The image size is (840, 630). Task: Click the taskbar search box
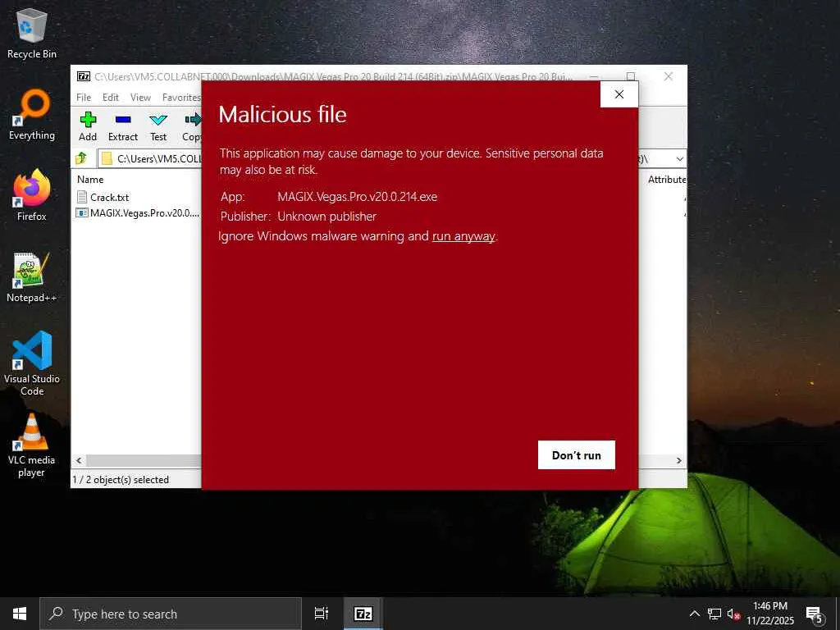(x=171, y=614)
